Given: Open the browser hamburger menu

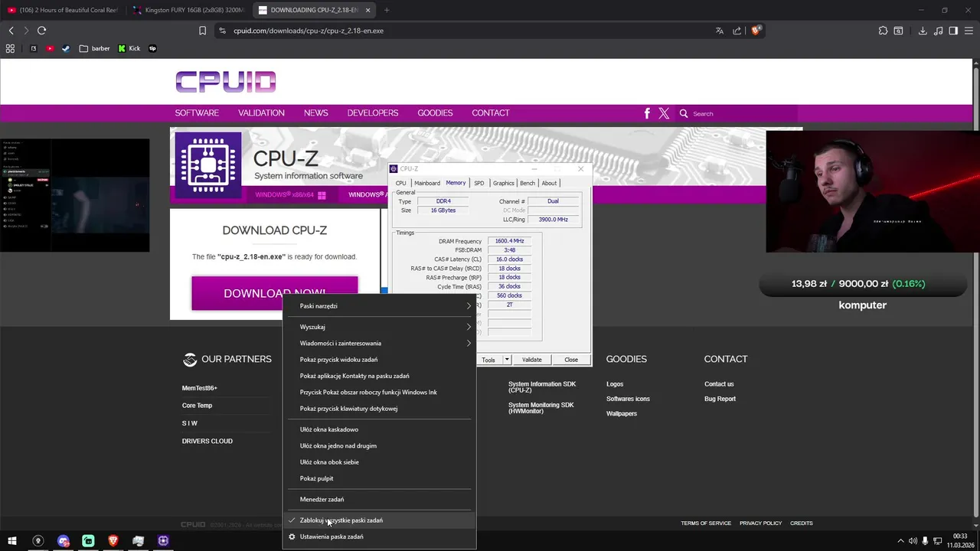Looking at the screenshot, I should 969,31.
